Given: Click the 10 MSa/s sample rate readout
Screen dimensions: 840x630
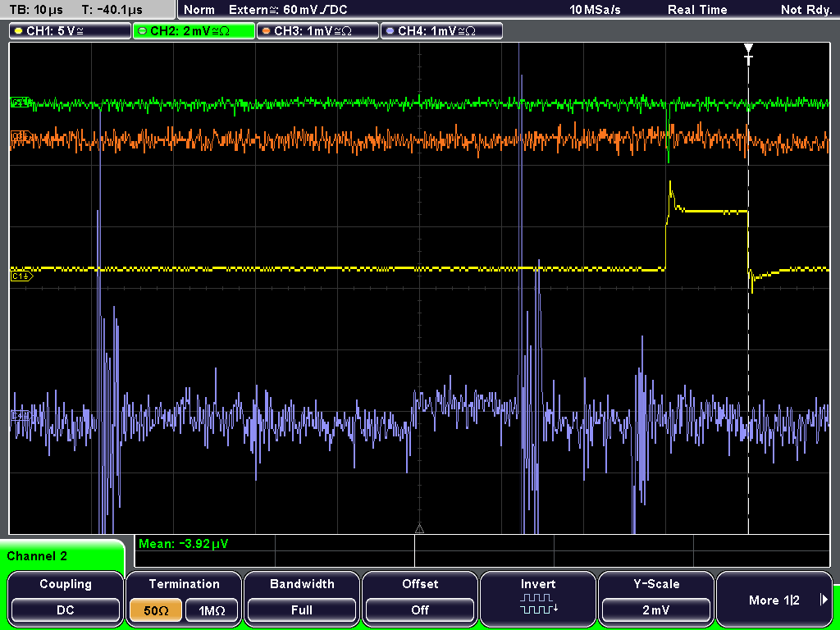Looking at the screenshot, I should (x=596, y=10).
